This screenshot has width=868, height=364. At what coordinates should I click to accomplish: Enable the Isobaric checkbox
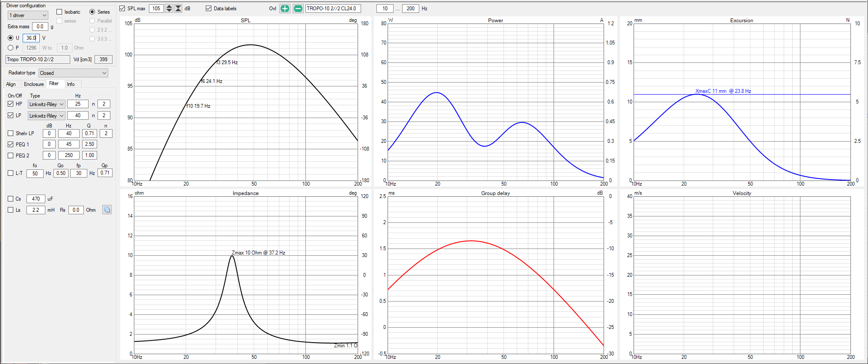click(59, 12)
